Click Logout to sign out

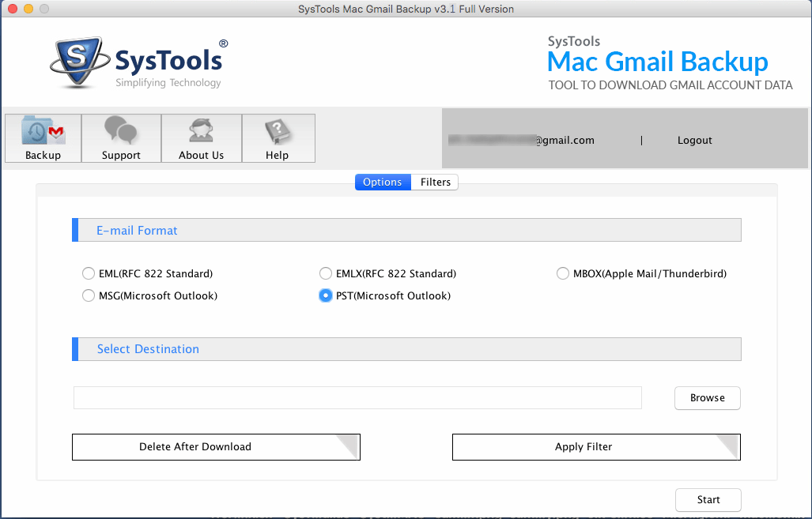tap(694, 140)
